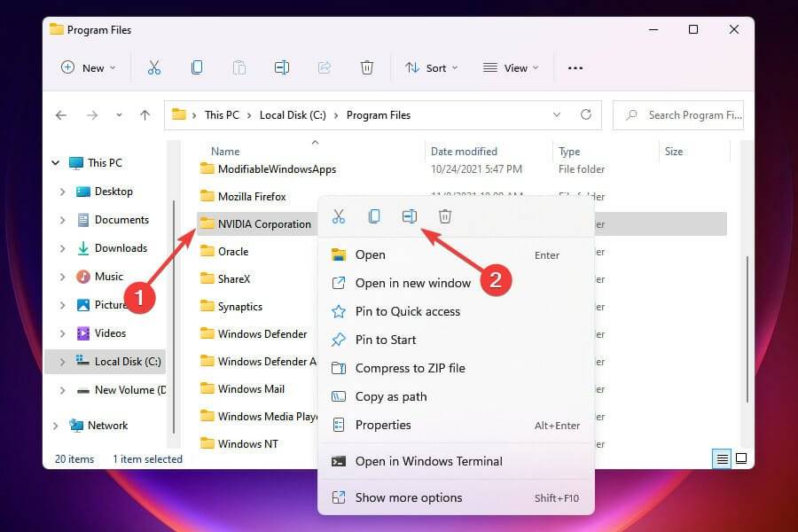Open This PC from the breadcrumb bar
The width and height of the screenshot is (798, 532).
click(x=222, y=114)
